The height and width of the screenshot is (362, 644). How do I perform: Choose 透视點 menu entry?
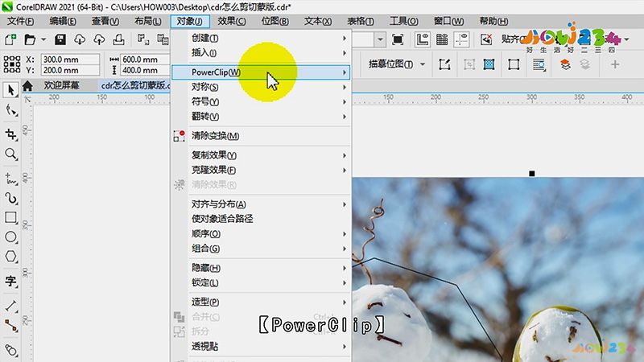point(261,347)
